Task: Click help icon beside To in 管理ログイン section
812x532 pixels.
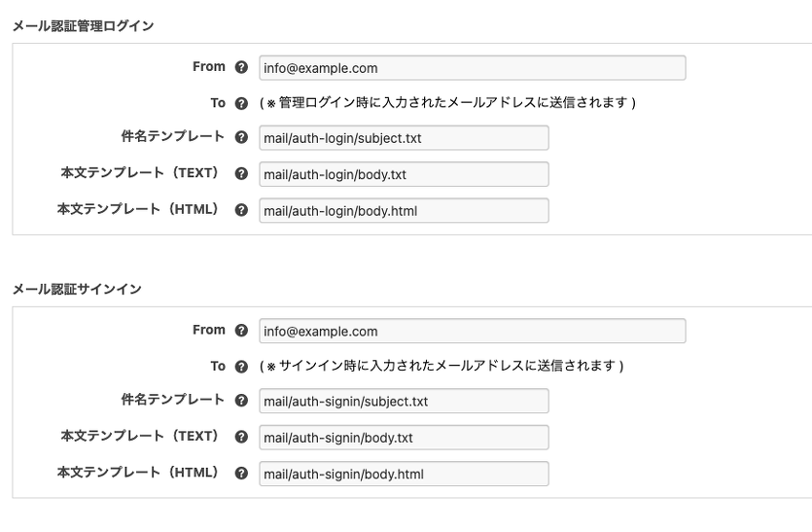Action: click(x=242, y=103)
